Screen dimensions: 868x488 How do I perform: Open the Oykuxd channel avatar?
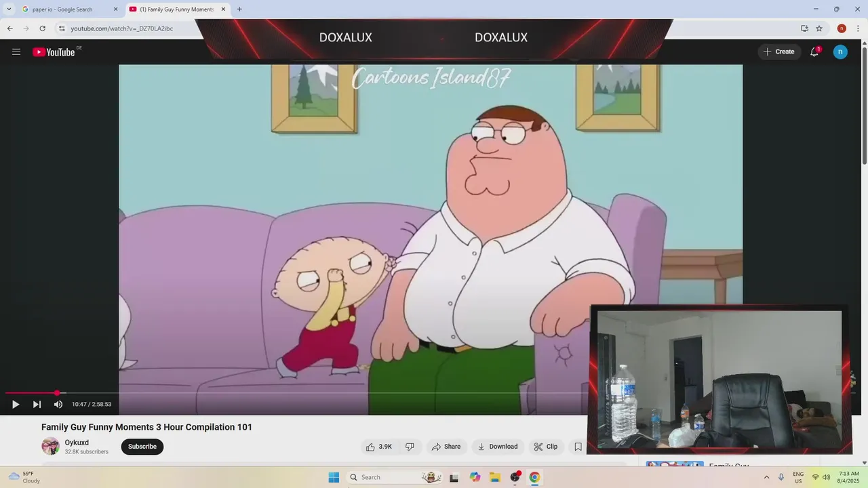click(50, 446)
